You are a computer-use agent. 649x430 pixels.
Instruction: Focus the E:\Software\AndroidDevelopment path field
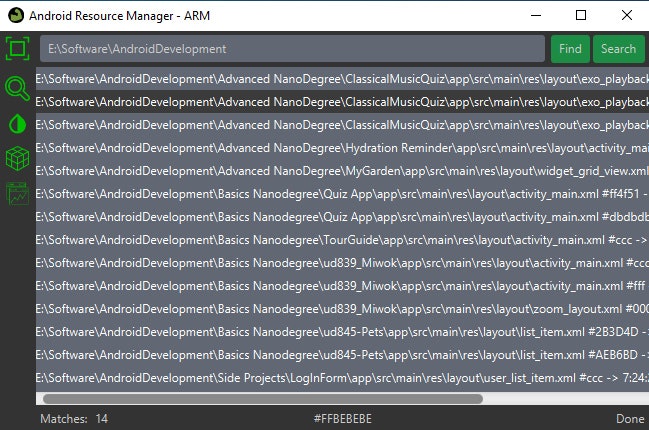pos(292,49)
